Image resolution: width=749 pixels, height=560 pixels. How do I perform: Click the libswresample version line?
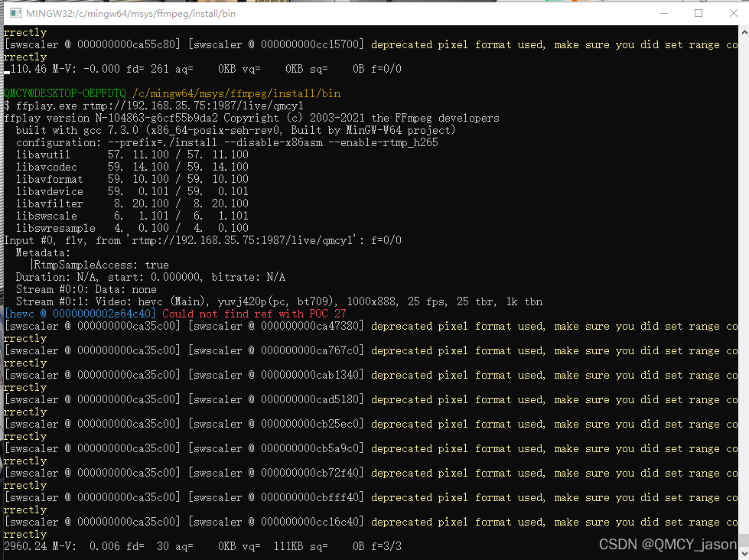132,228
